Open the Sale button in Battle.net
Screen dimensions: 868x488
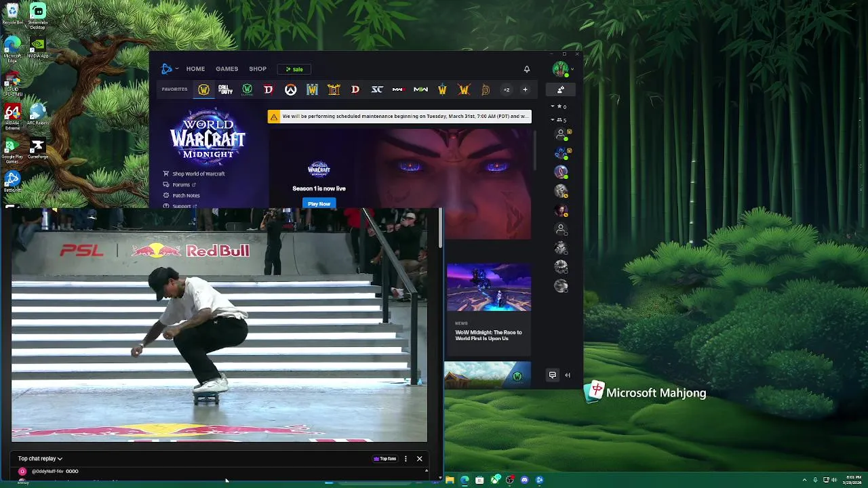(x=294, y=69)
